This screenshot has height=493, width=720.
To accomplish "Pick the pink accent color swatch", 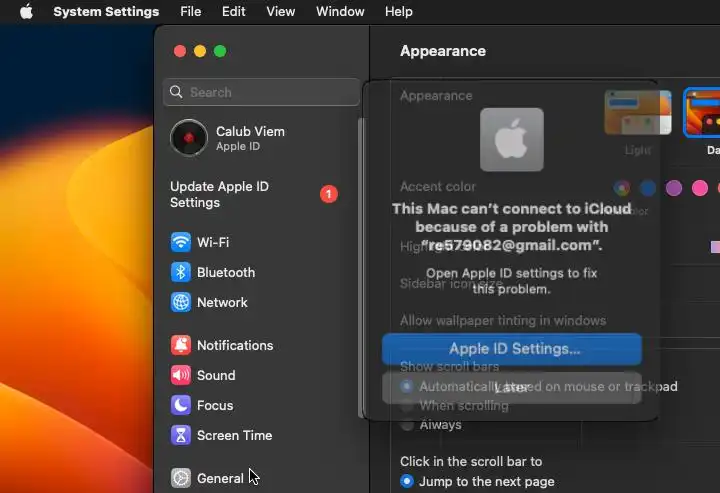I will [700, 188].
